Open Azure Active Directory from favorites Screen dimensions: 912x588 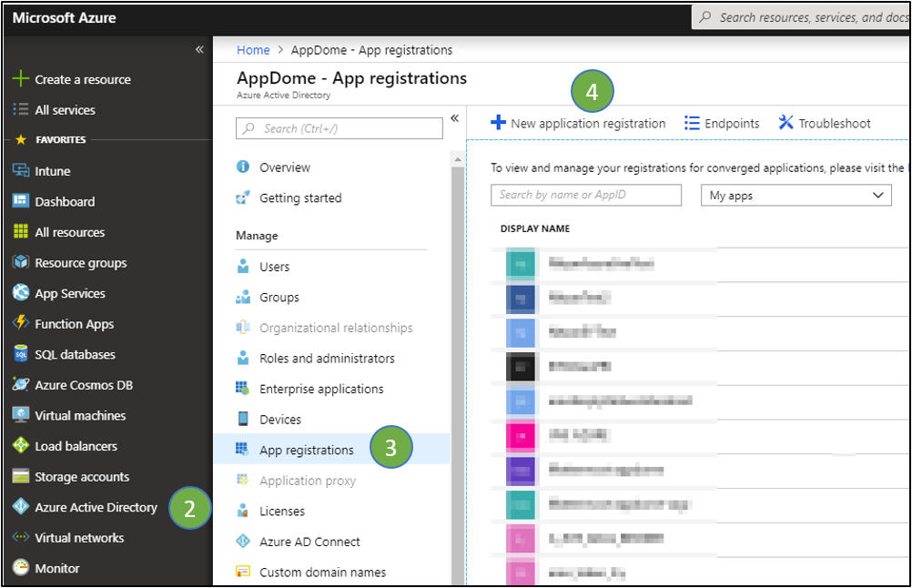point(96,507)
